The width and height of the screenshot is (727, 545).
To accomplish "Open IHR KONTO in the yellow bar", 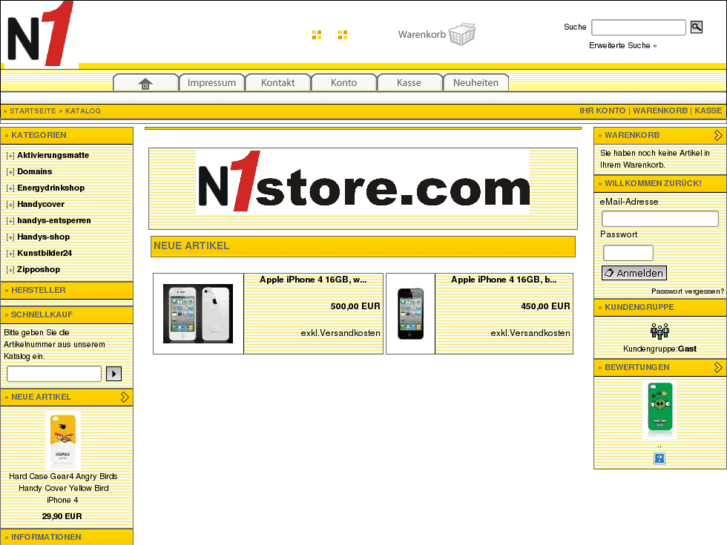I will (602, 111).
